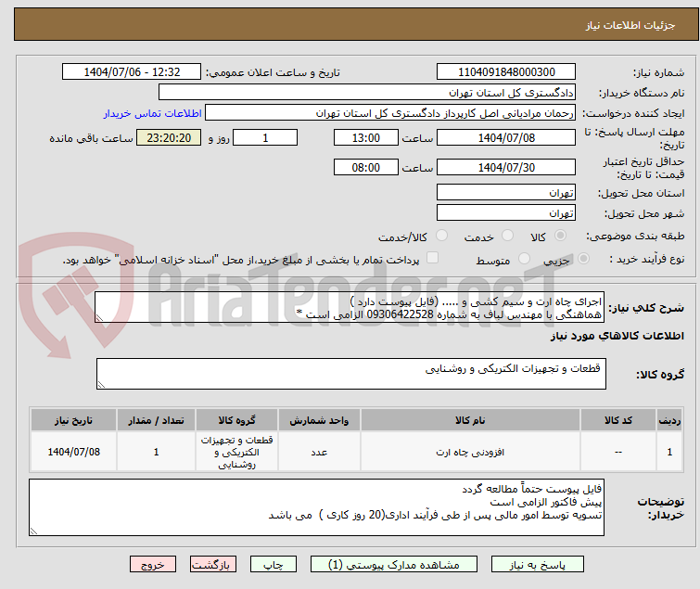Click the resize grip of buyer notes textarea
The width and height of the screenshot is (700, 589).
33,531
